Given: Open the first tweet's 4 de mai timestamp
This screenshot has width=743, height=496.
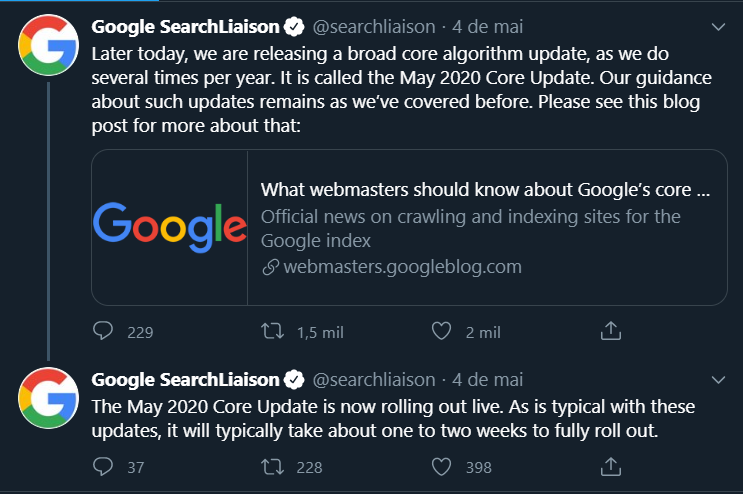Looking at the screenshot, I should point(488,26).
